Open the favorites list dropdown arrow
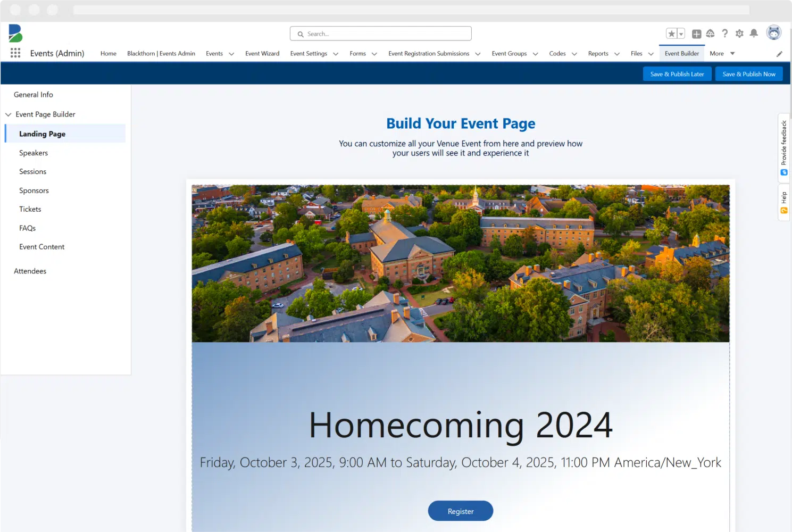Viewport: 792px width, 532px height. pos(681,34)
